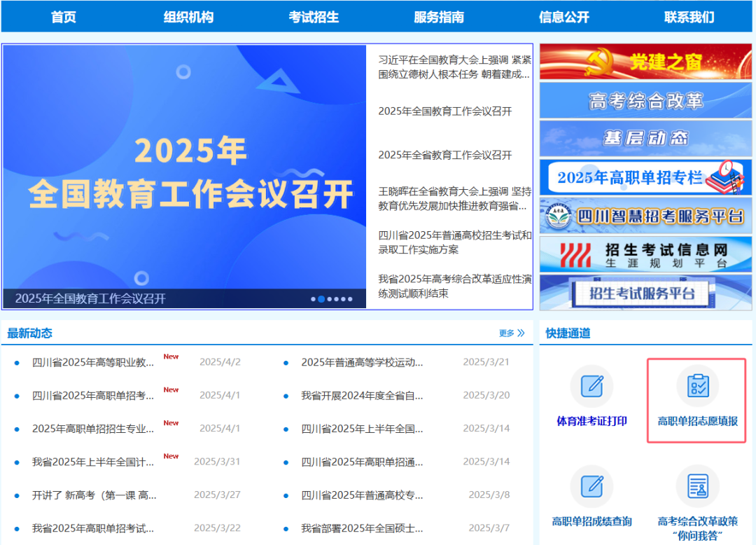Click the 体育准考证打印 pencil icon
This screenshot has width=756, height=545.
point(591,385)
